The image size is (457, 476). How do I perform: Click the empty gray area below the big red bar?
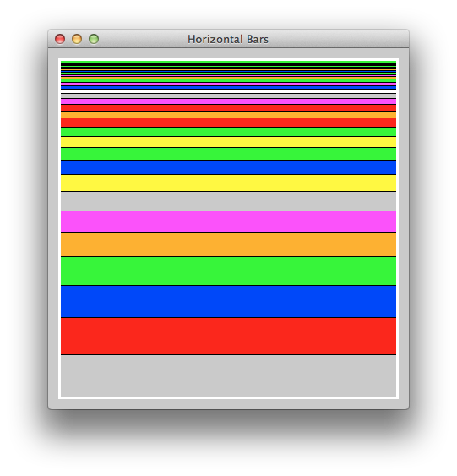(228, 375)
